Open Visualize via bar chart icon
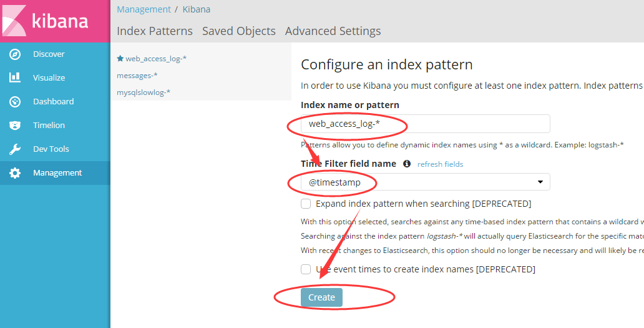 [x=15, y=77]
